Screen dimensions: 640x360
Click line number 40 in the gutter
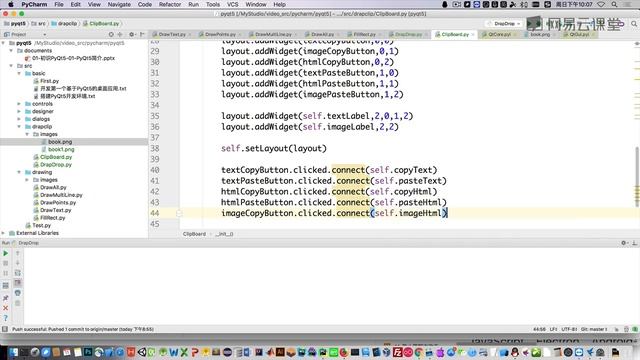point(155,170)
